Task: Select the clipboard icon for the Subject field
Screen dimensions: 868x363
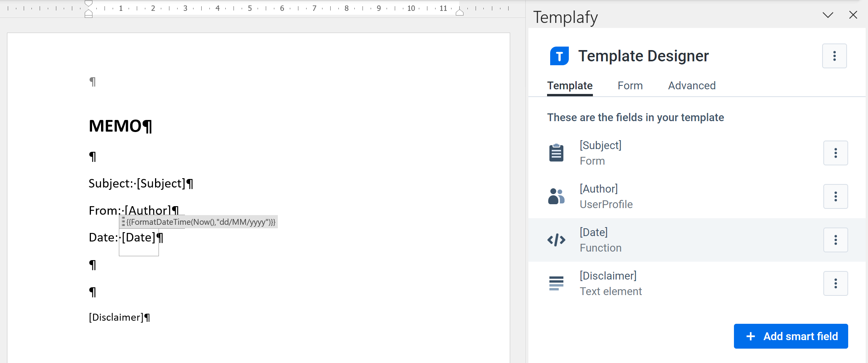Action: pos(556,152)
